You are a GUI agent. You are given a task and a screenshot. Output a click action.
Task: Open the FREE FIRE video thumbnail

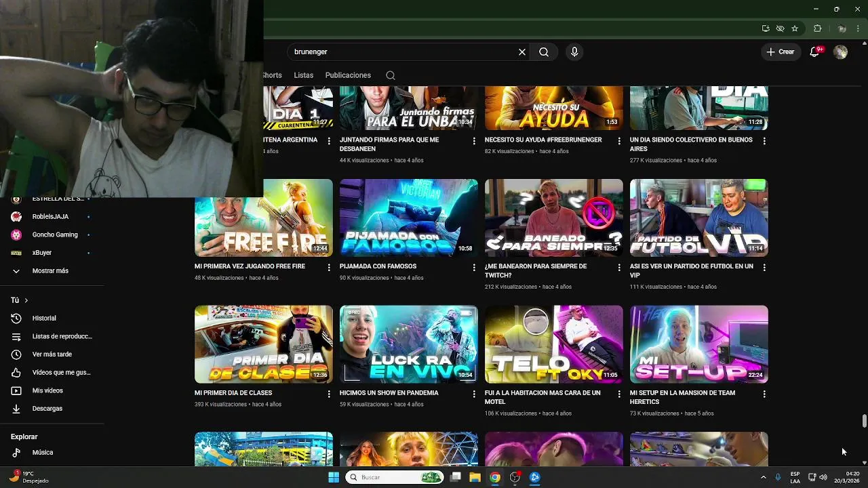(264, 218)
